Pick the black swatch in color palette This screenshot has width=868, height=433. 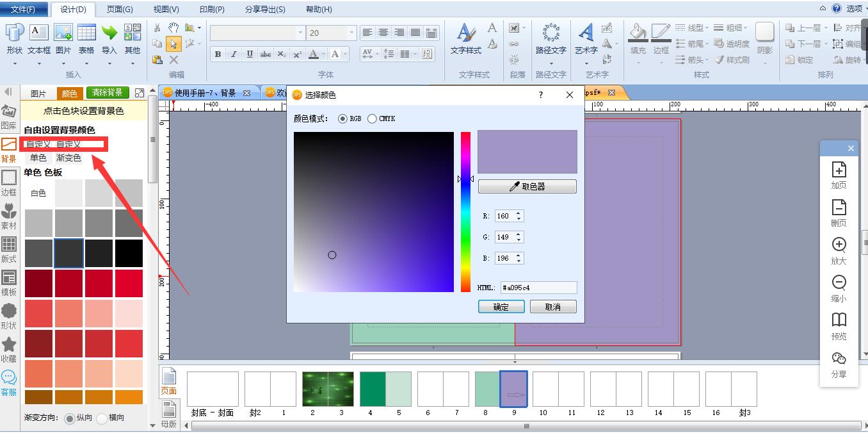pos(129,254)
